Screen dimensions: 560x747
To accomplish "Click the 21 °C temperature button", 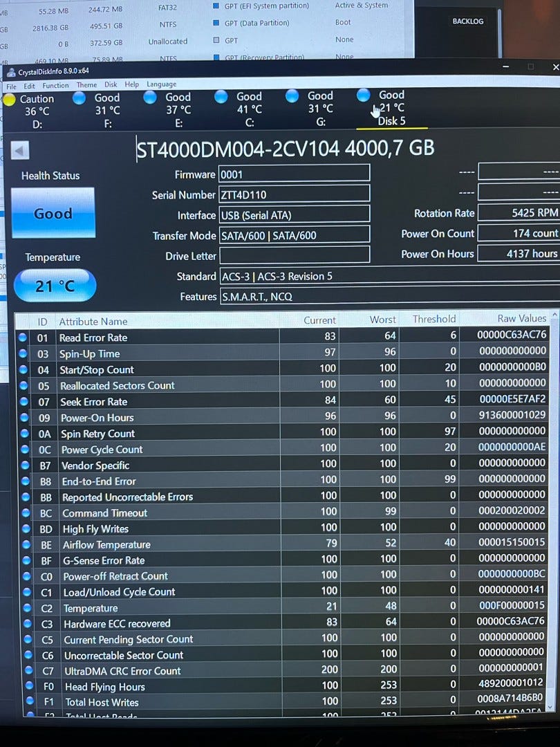I will 55,286.
